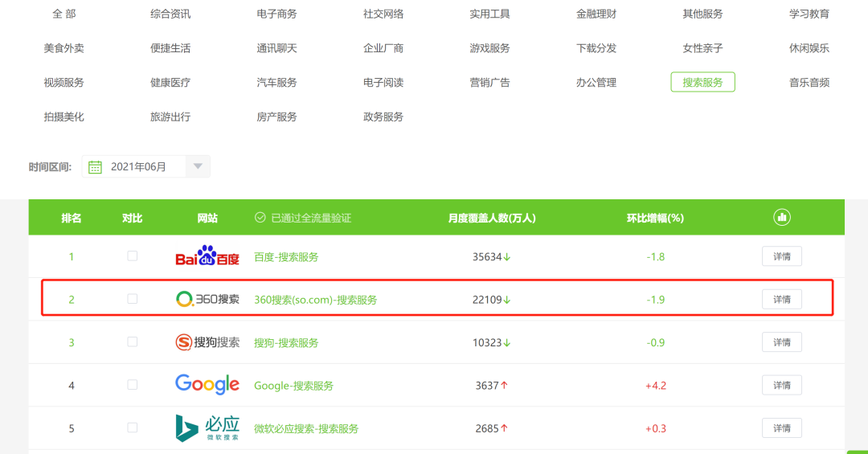Select the 女性亲子 category
This screenshot has width=868, height=454.
[x=702, y=48]
